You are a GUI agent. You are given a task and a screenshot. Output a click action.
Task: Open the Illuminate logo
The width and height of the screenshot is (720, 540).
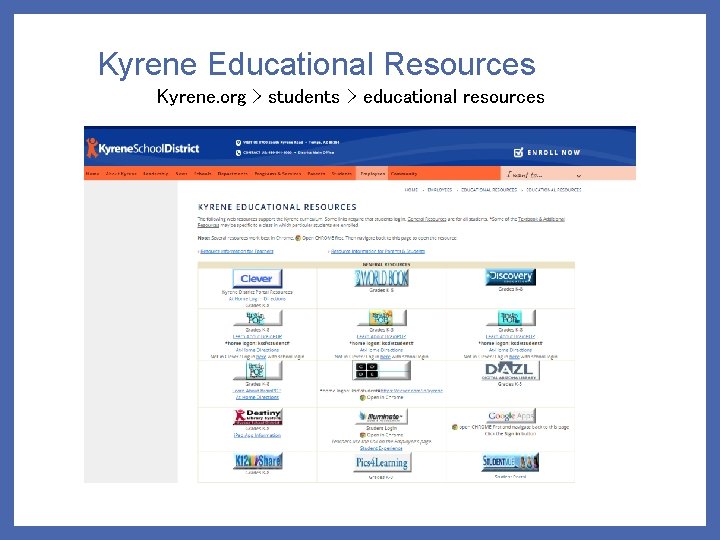pyautogui.click(x=382, y=416)
